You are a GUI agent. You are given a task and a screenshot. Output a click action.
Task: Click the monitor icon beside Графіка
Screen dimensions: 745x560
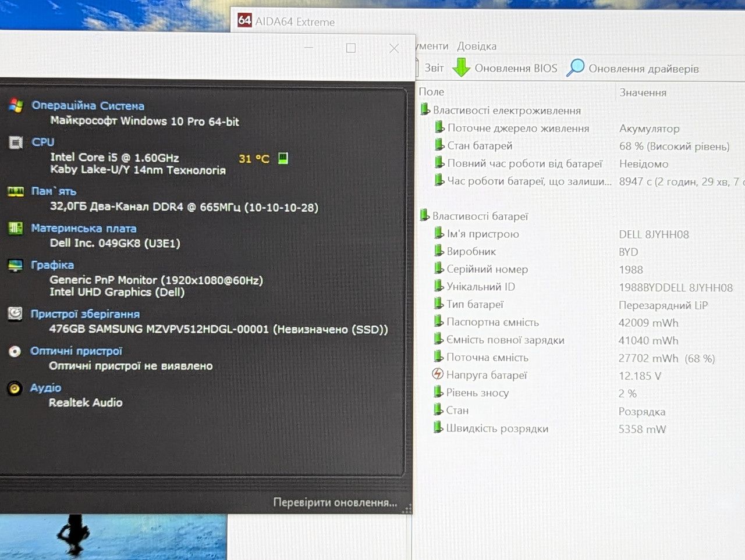tap(15, 265)
